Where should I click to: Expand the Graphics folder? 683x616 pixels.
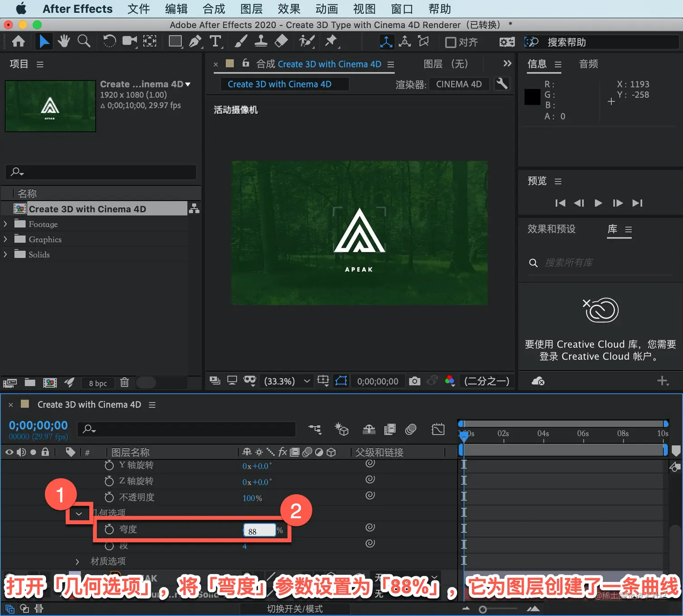[x=5, y=239]
